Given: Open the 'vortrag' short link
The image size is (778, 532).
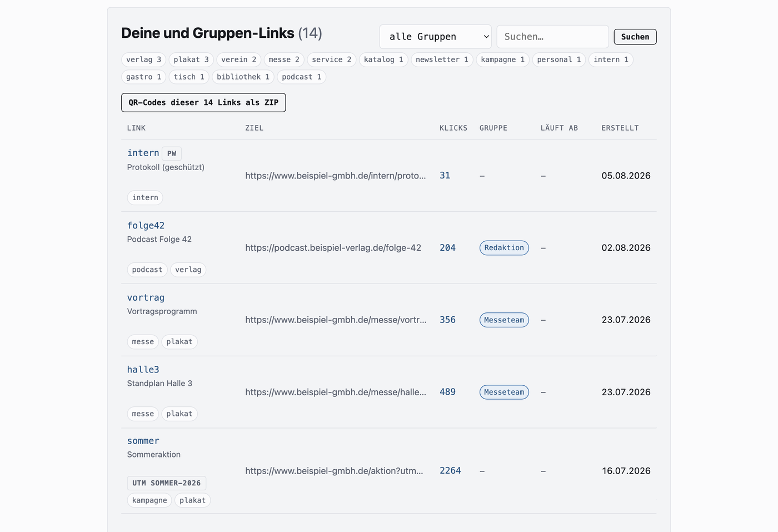Looking at the screenshot, I should 146,297.
